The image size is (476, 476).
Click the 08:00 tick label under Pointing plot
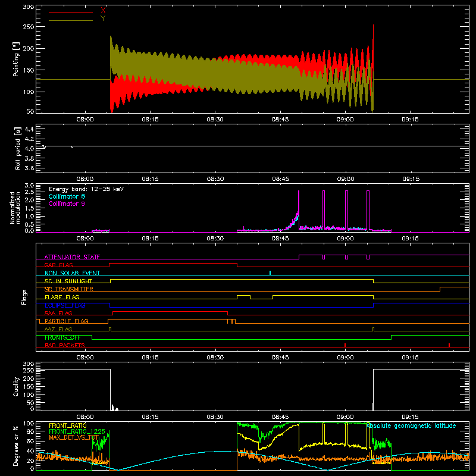(x=85, y=120)
